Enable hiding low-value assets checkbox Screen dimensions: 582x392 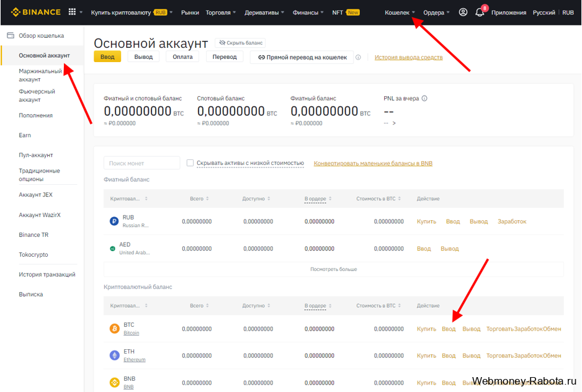click(x=190, y=163)
